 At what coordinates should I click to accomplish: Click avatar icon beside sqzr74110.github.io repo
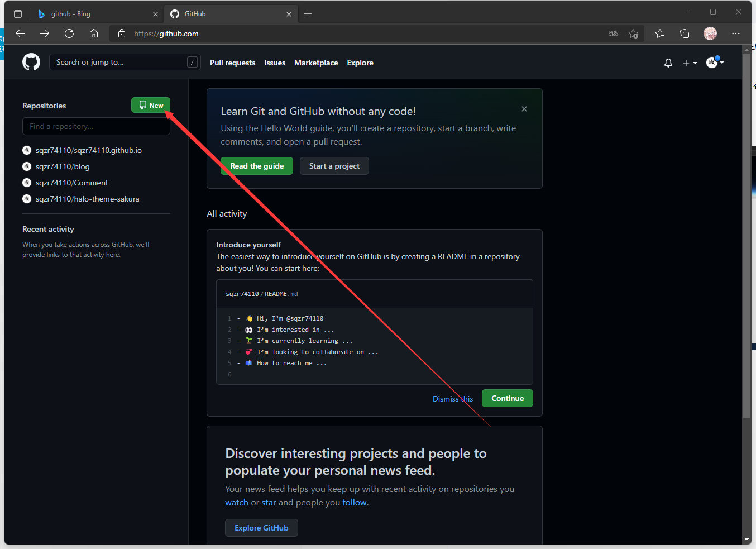pyautogui.click(x=27, y=150)
